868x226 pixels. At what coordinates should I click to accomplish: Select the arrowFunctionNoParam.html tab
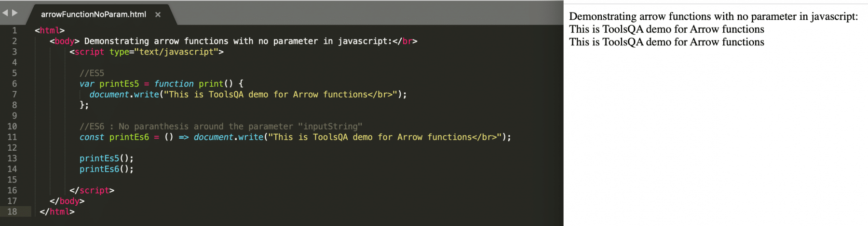coord(94,14)
